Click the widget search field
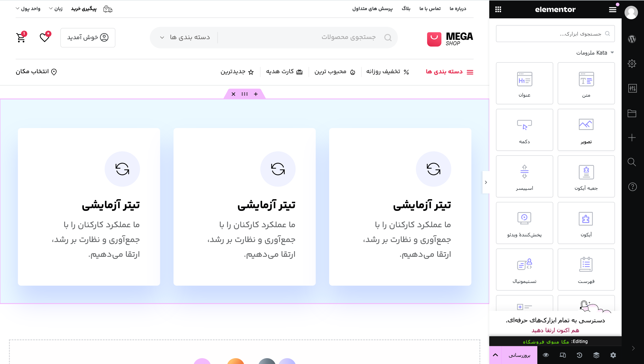This screenshot has width=644, height=364. [x=555, y=34]
